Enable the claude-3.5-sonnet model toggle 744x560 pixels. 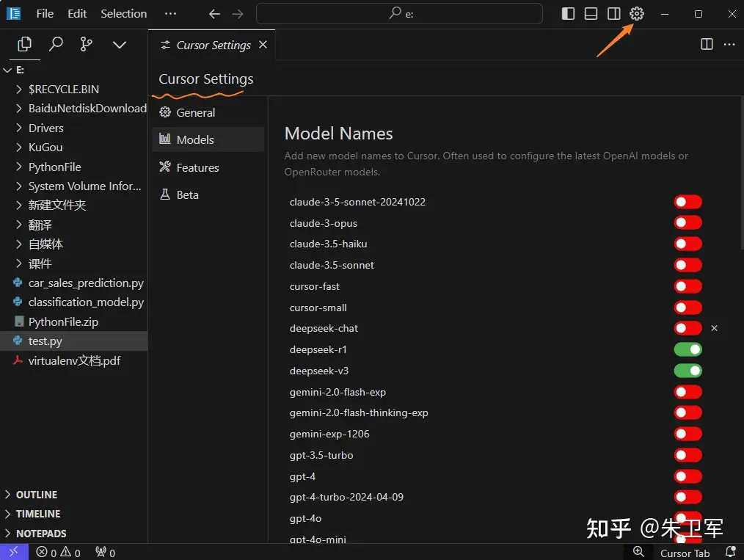688,265
